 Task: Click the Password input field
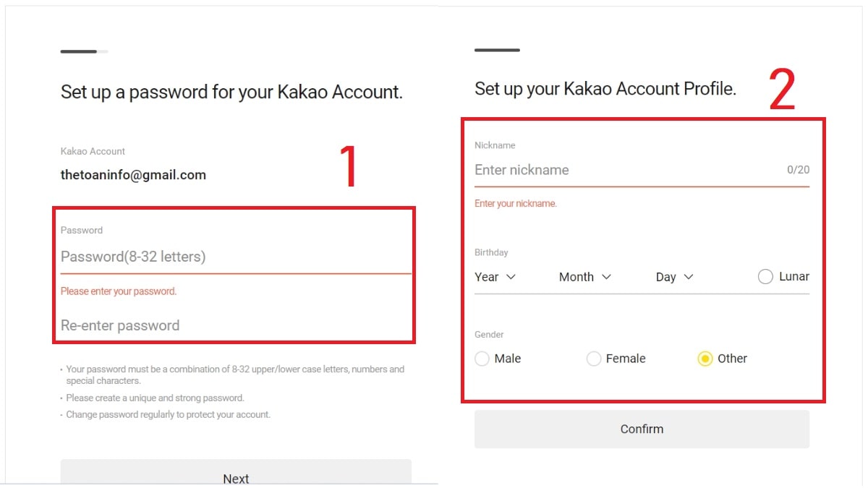click(235, 257)
